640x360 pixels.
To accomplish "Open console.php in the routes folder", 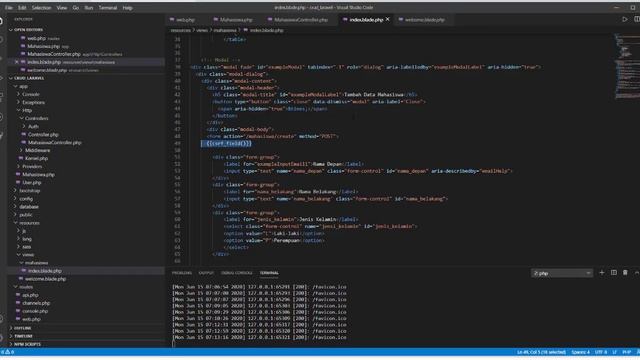I will tap(35, 311).
